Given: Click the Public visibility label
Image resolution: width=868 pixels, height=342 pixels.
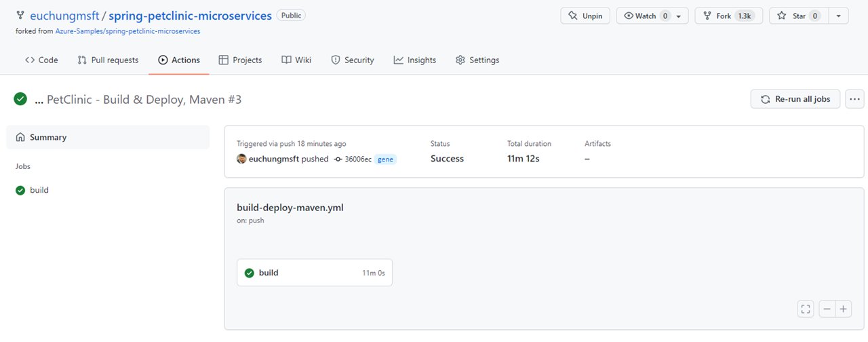Looking at the screenshot, I should click(x=291, y=15).
